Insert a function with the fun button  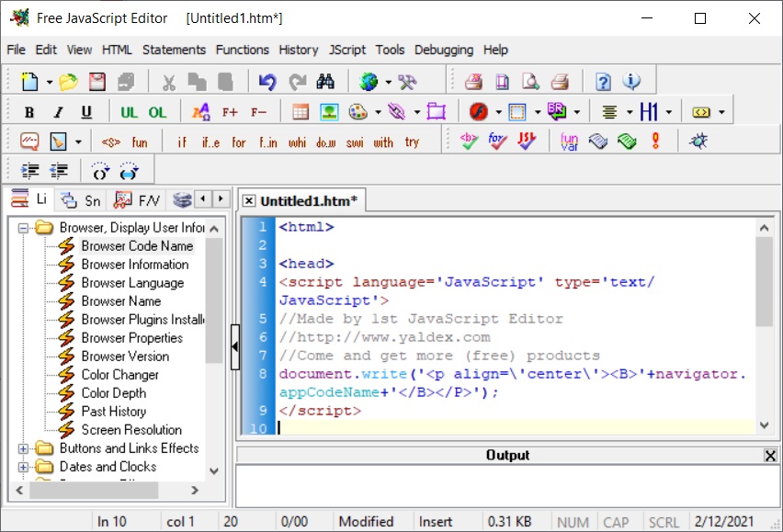(140, 142)
